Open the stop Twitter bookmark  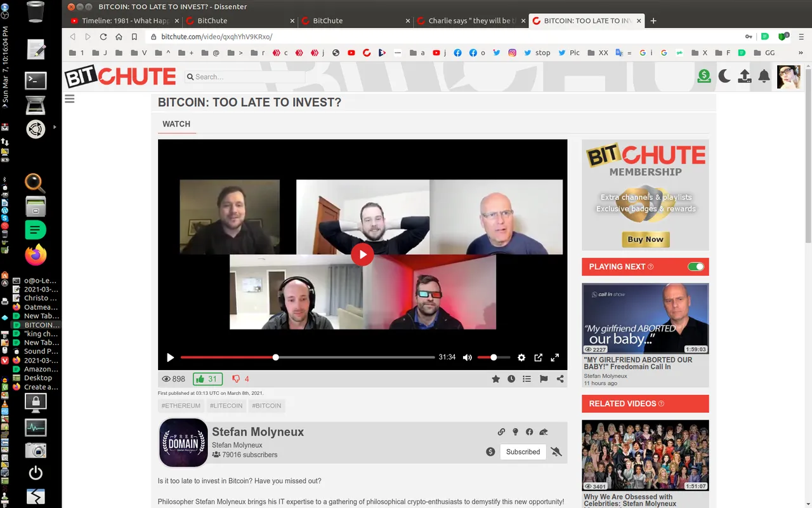coord(537,53)
